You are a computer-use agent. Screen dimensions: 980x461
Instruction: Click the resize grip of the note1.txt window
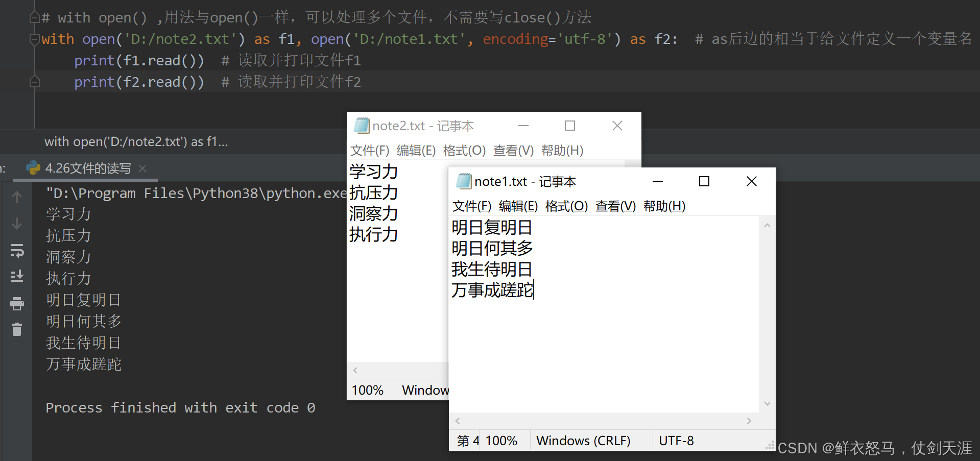pyautogui.click(x=770, y=446)
